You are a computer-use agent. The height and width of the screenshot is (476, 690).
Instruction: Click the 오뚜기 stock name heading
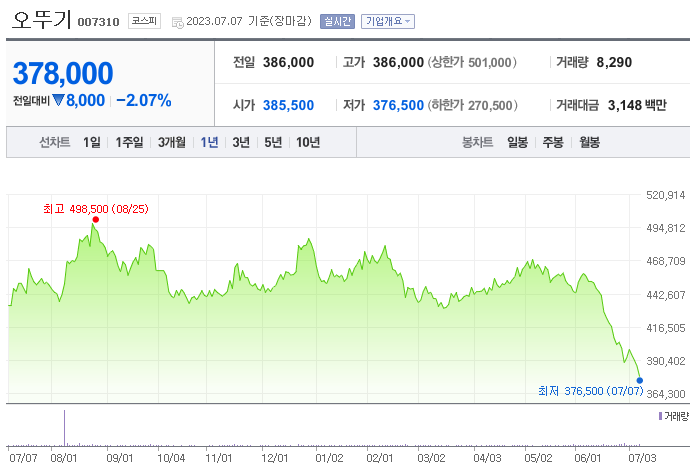coord(41,20)
